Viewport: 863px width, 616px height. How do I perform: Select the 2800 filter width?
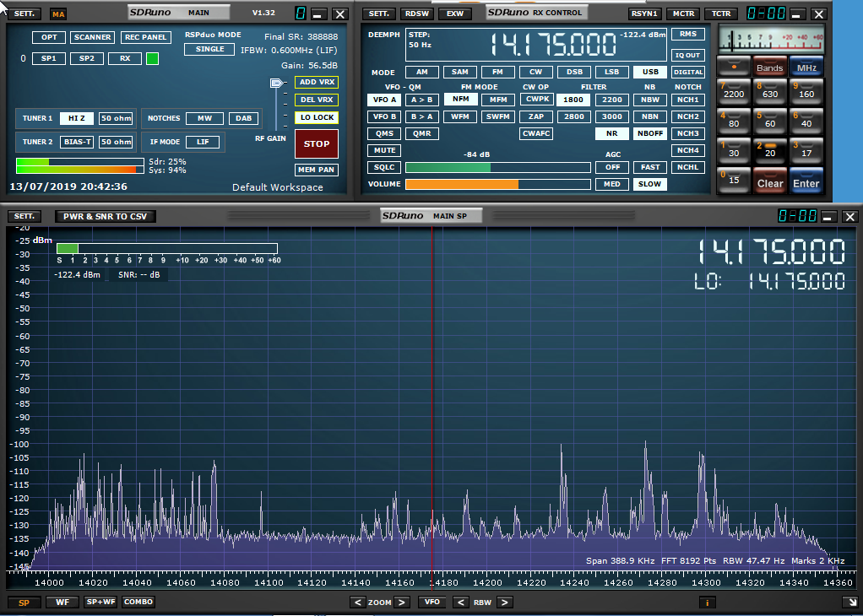(573, 116)
